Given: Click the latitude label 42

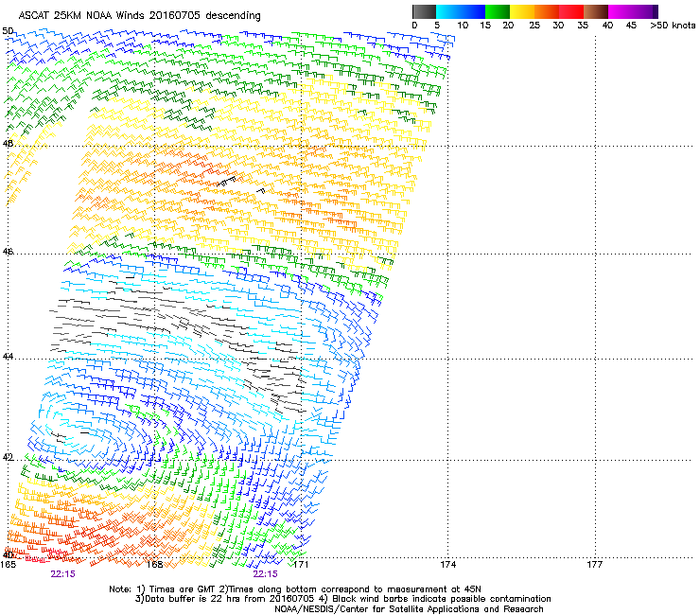Looking at the screenshot, I should 8,457.
